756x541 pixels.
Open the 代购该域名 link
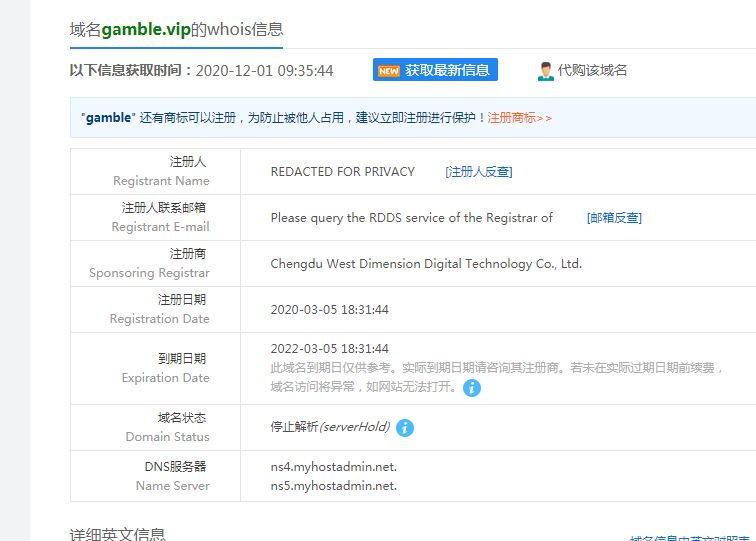click(x=592, y=71)
